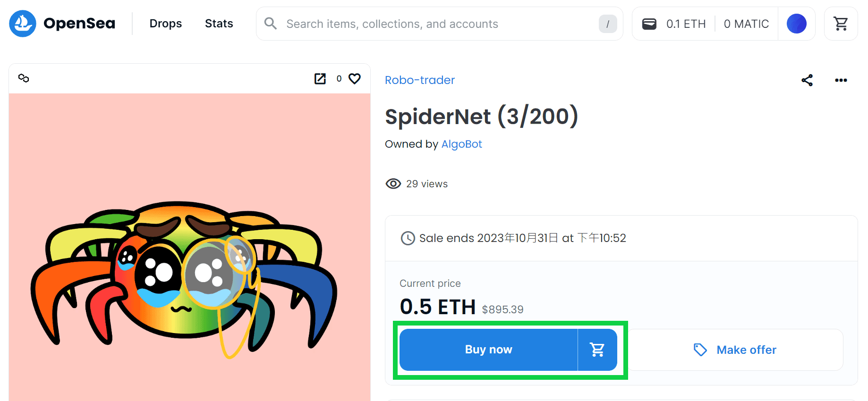This screenshot has height=401, width=868.
Task: Click the Buy now button
Action: [x=488, y=350]
